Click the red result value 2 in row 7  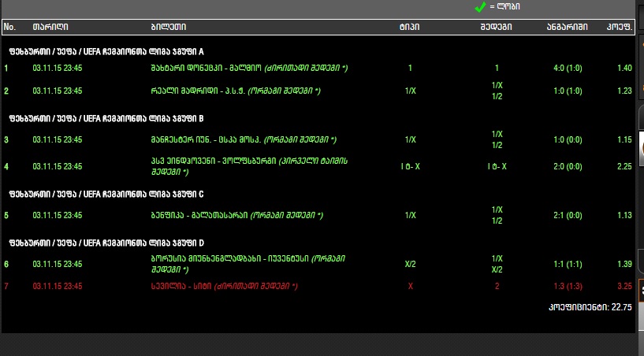pyautogui.click(x=497, y=286)
